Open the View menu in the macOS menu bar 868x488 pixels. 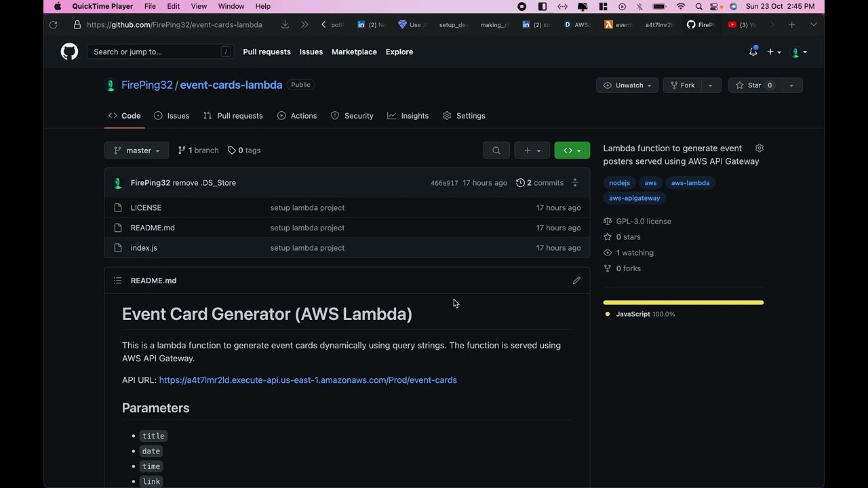click(199, 6)
